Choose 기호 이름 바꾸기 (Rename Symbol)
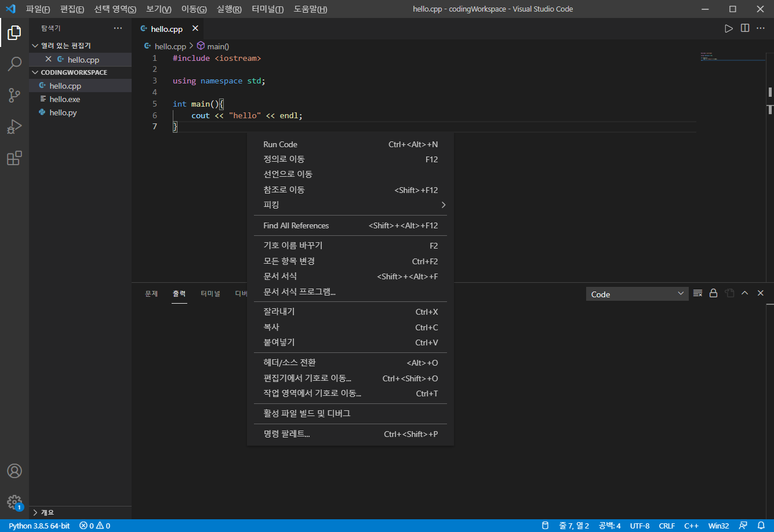The width and height of the screenshot is (774, 532). click(350, 246)
